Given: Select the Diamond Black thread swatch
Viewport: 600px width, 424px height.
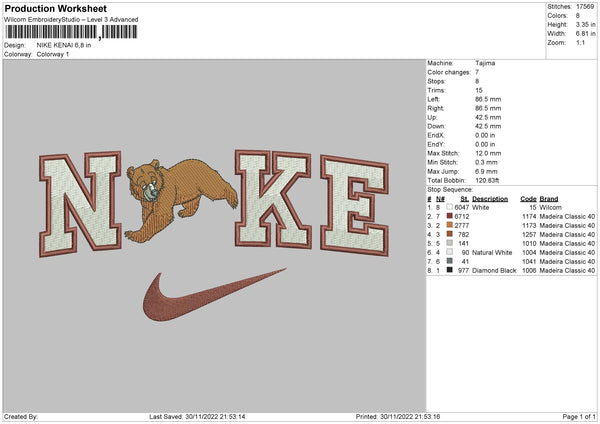Looking at the screenshot, I should pos(450,270).
